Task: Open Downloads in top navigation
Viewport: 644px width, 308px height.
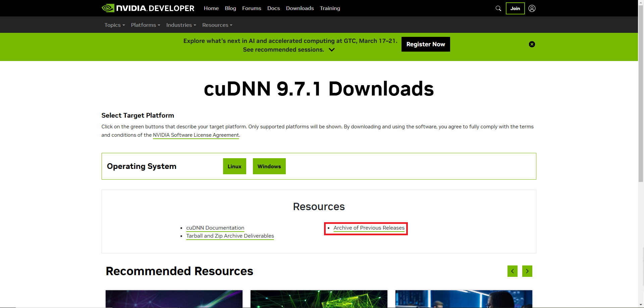Action: click(300, 8)
